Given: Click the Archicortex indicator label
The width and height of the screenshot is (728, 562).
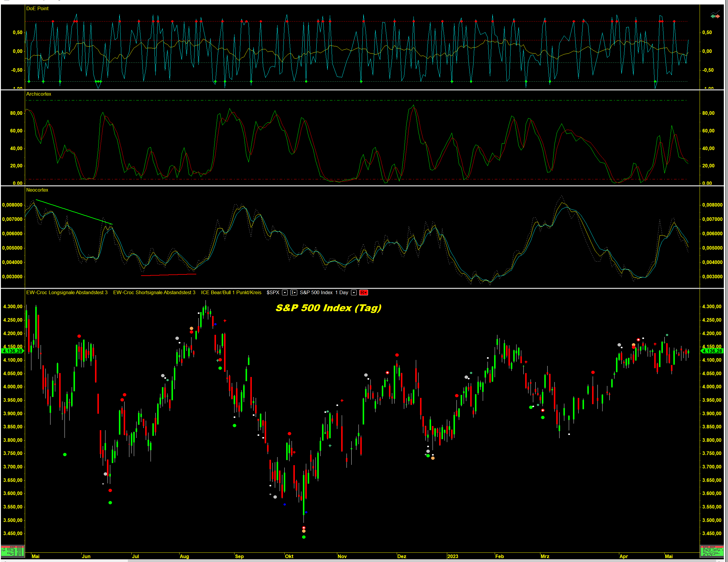Looking at the screenshot, I should pos(39,94).
